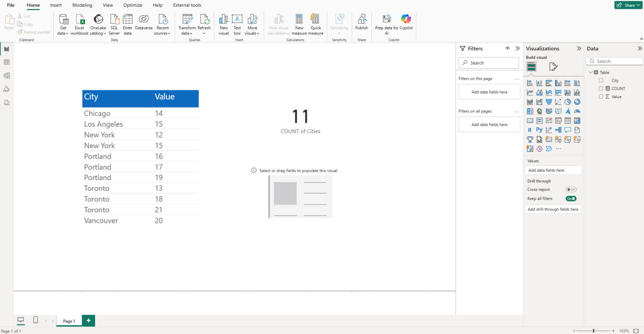Pick the Funnel chart visualization
This screenshot has height=334, width=644.
point(549,102)
